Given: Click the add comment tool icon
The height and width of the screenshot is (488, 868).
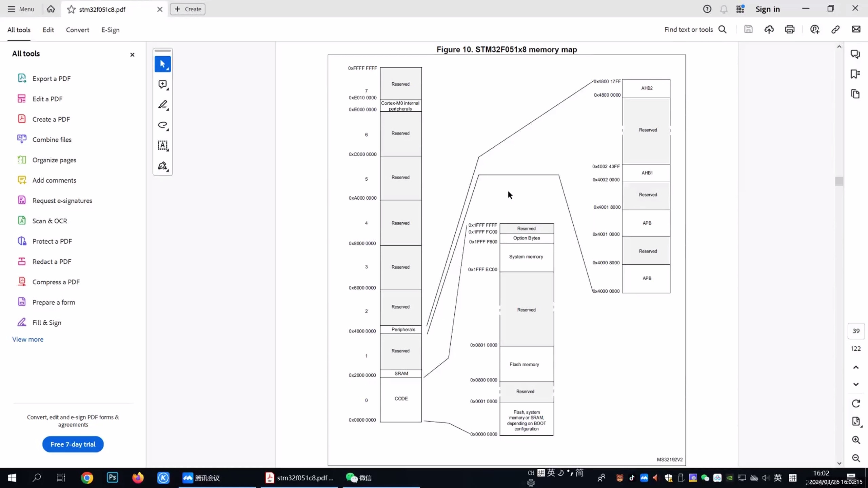Looking at the screenshot, I should click(x=162, y=84).
